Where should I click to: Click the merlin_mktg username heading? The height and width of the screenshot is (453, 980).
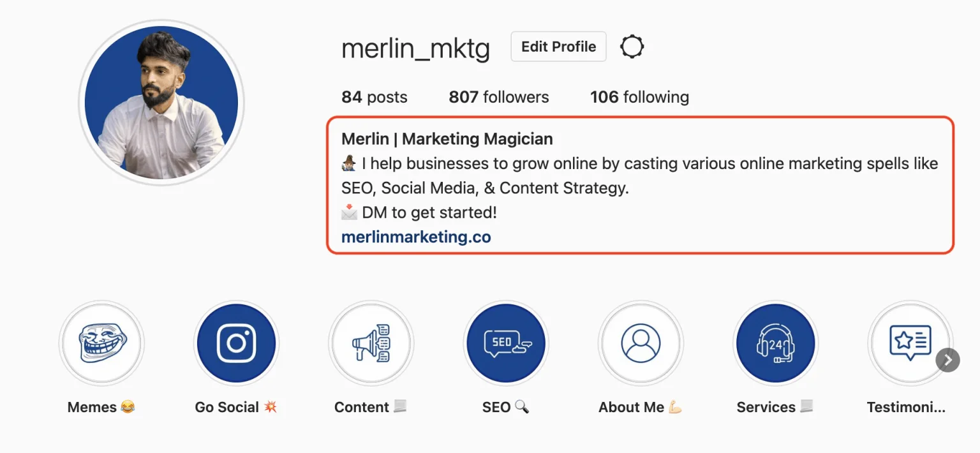415,48
